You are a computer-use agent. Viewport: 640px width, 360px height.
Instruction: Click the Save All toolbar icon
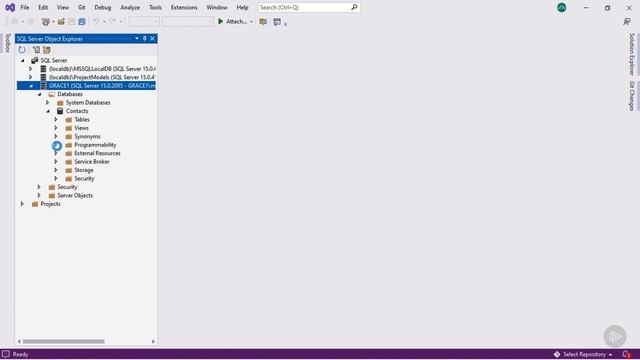(x=82, y=22)
